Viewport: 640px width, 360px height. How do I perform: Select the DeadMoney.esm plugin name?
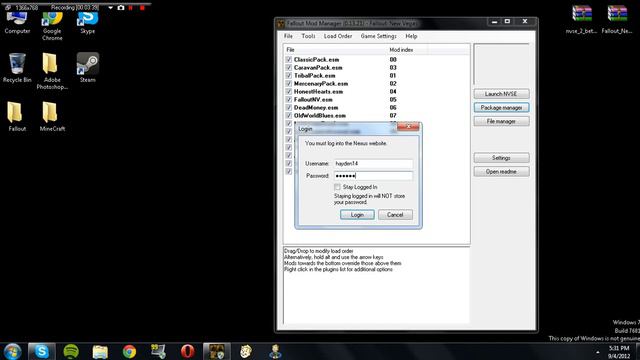(316, 108)
